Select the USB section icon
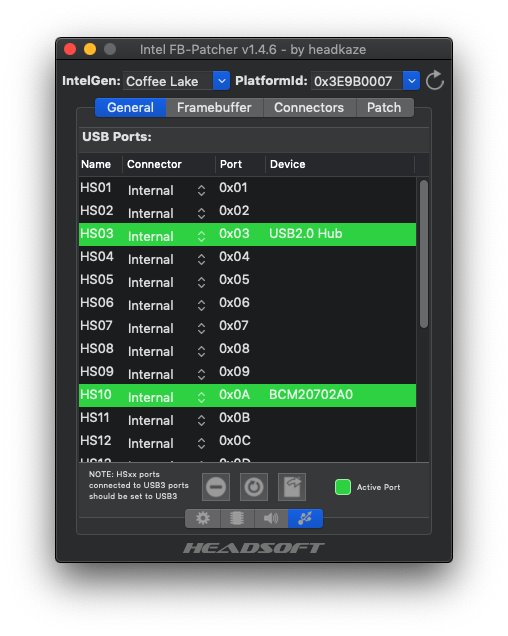Image resolution: width=508 pixels, height=636 pixels. 305,518
